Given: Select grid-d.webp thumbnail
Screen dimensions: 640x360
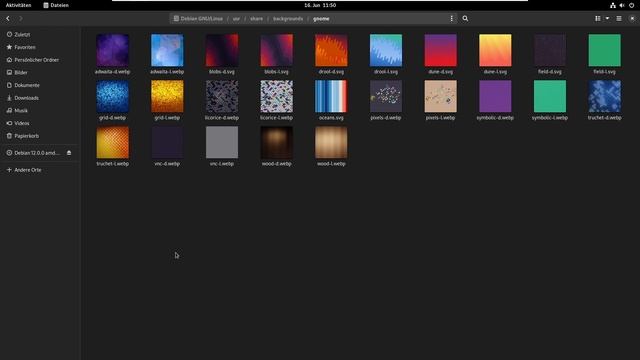Looking at the screenshot, I should 113,96.
